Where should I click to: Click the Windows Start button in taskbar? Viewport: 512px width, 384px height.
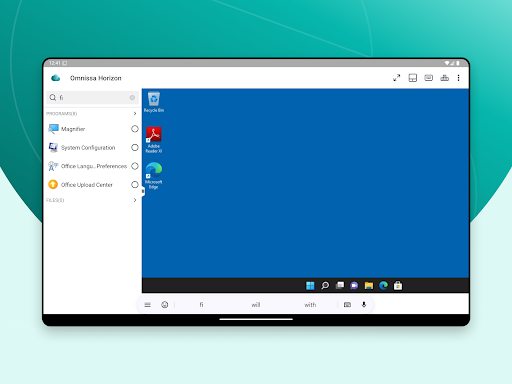310,286
